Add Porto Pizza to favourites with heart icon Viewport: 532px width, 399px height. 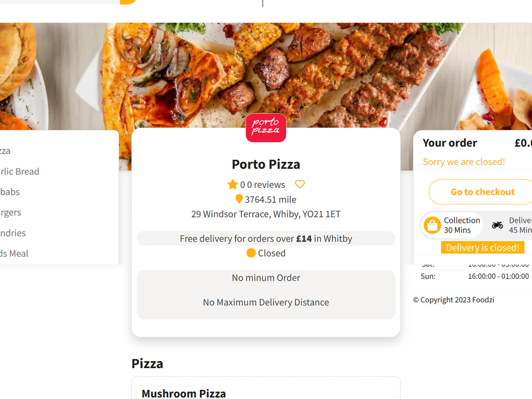300,184
